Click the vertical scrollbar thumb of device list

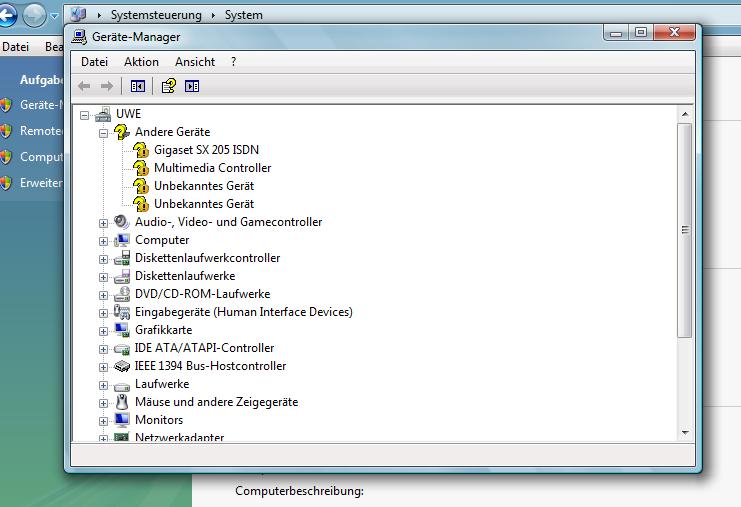pos(685,231)
